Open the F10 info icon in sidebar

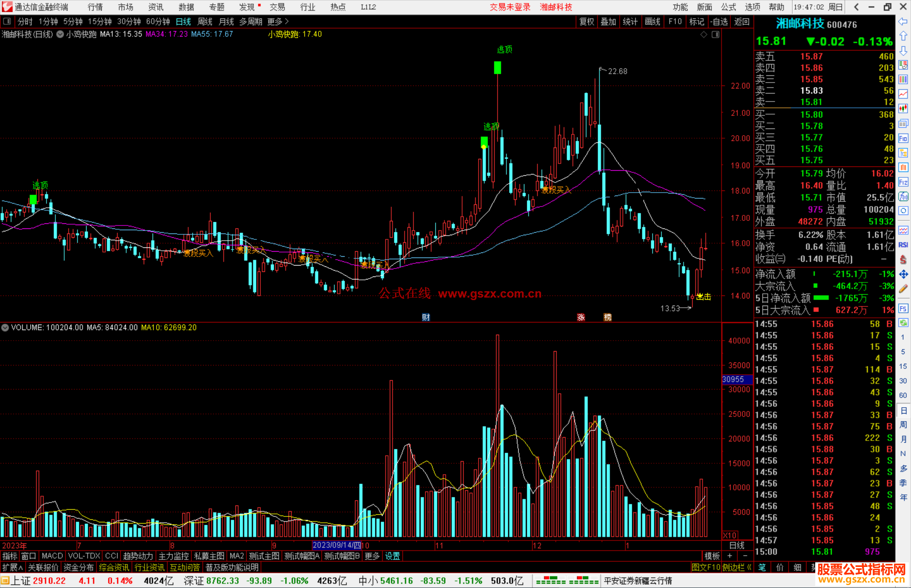[x=903, y=138]
